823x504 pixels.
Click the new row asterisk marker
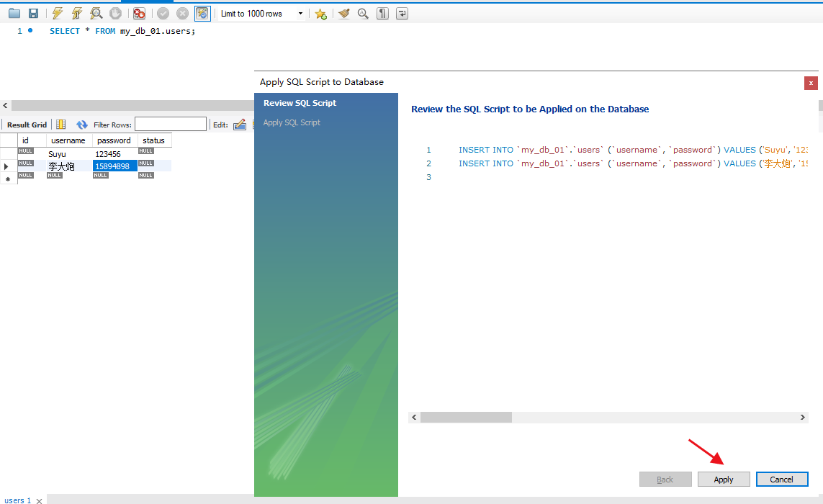point(8,179)
